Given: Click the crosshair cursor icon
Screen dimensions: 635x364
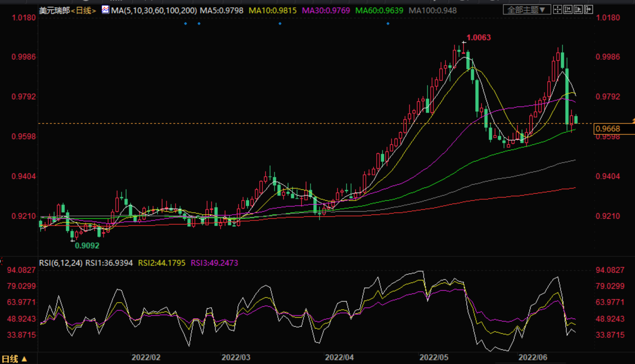Looking at the screenshot, I should [x=557, y=9].
